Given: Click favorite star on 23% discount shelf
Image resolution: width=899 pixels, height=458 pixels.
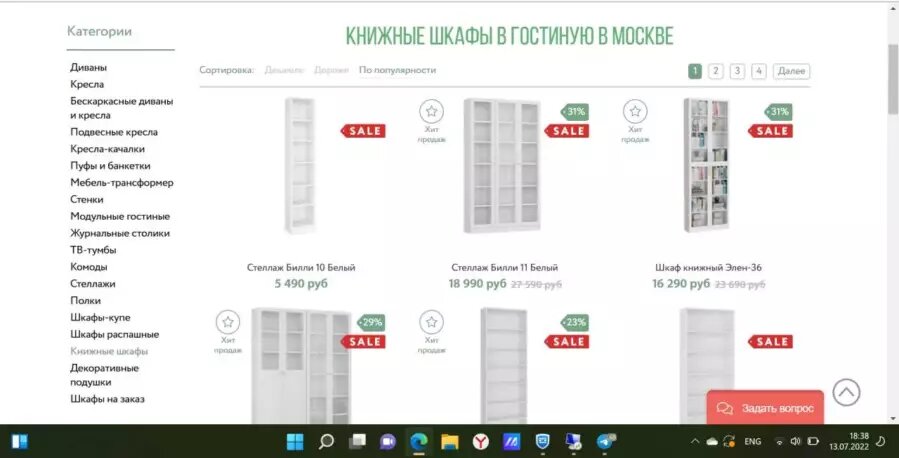Looking at the screenshot, I should [x=431, y=322].
